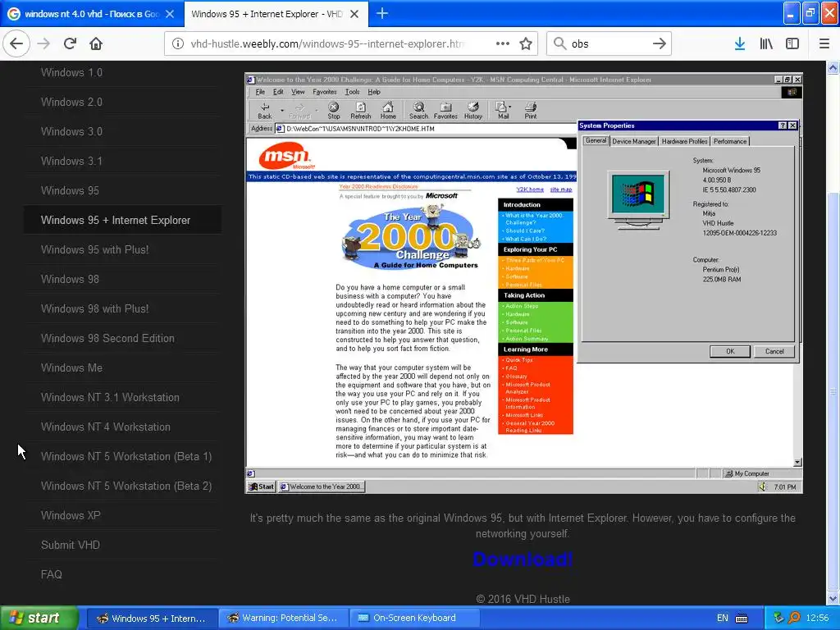The image size is (840, 630).
Task: Open the Windows 3.1 page
Action: click(72, 161)
